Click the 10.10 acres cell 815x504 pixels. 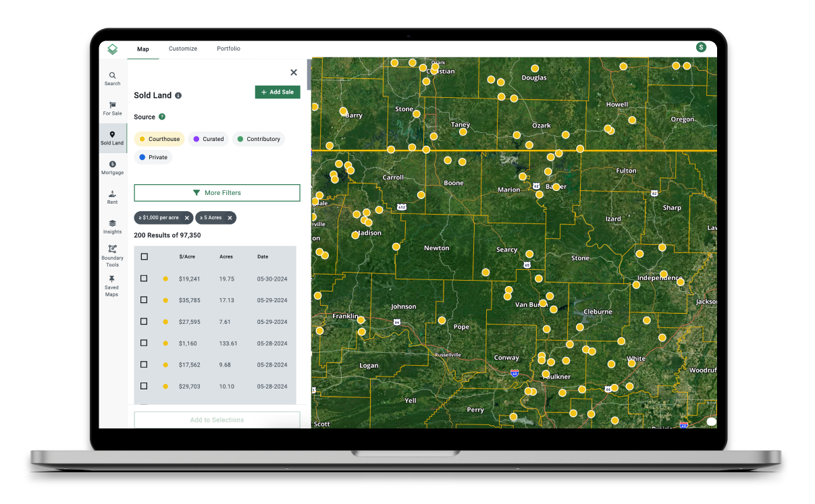click(x=227, y=387)
